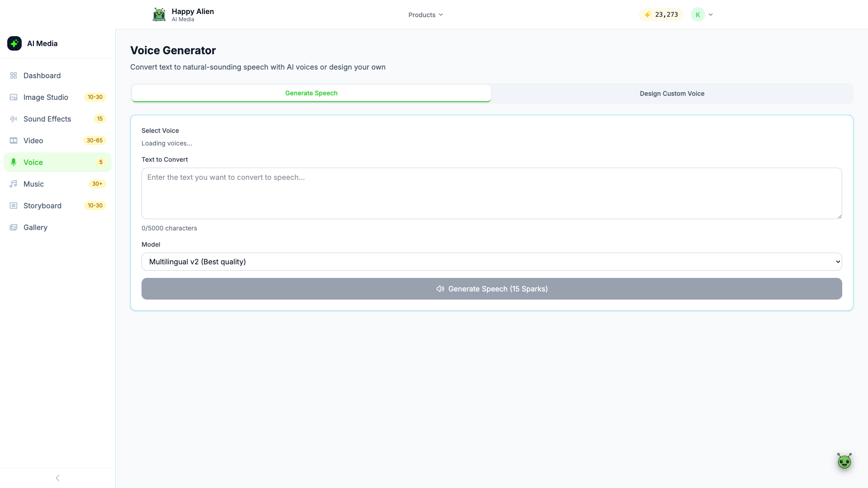Open the Storyboard sidebar icon
Screen dimensions: 868x488
click(x=14, y=206)
